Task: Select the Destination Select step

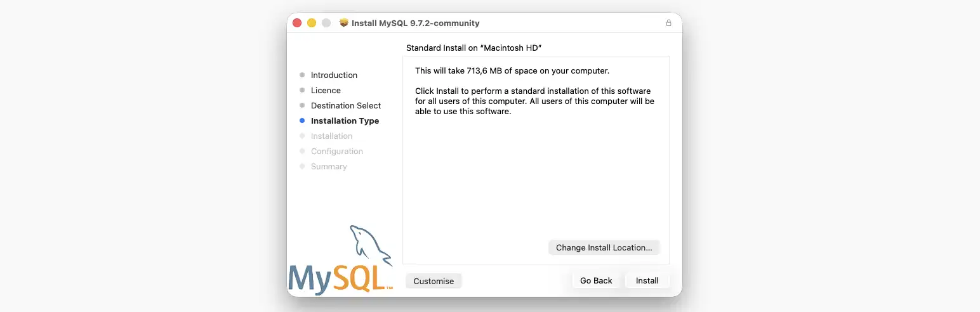Action: 346,105
